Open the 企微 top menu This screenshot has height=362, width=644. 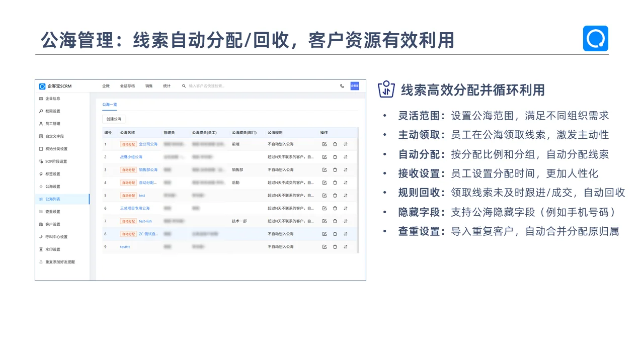[x=106, y=86]
